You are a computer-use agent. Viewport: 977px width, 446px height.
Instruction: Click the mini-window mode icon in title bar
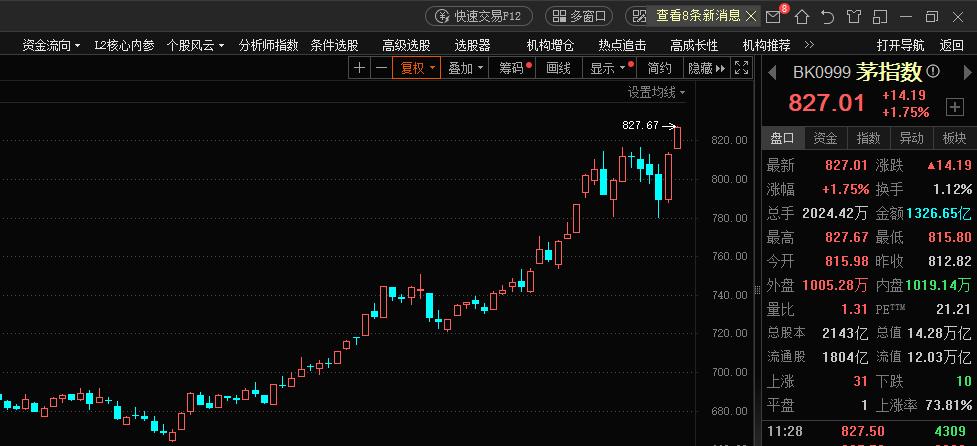tap(880, 17)
